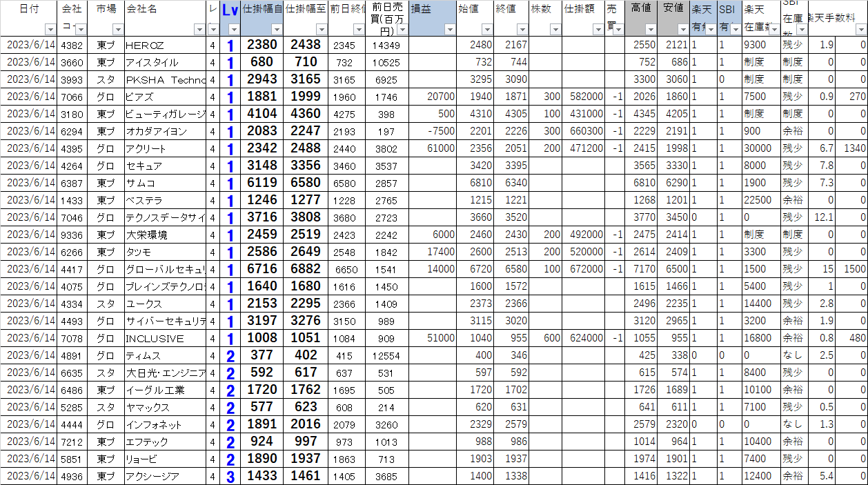Click company code cell 4417
This screenshot has width=868, height=485.
point(72,269)
